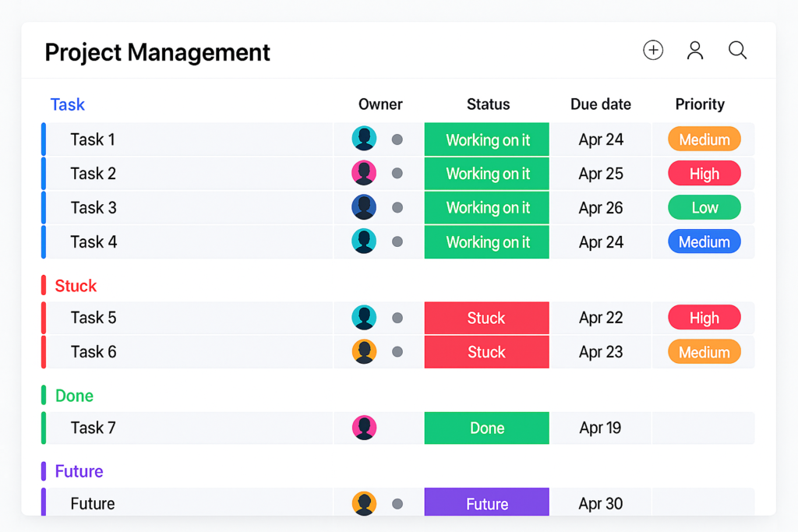Open Task 2 'Working on it' status dropdown
Image resolution: width=798 pixels, height=532 pixels.
[x=487, y=174]
